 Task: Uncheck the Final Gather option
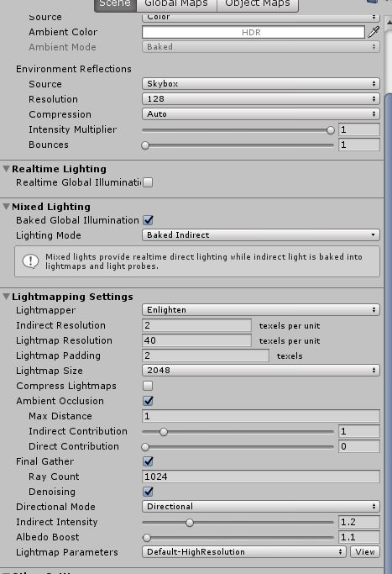(148, 461)
